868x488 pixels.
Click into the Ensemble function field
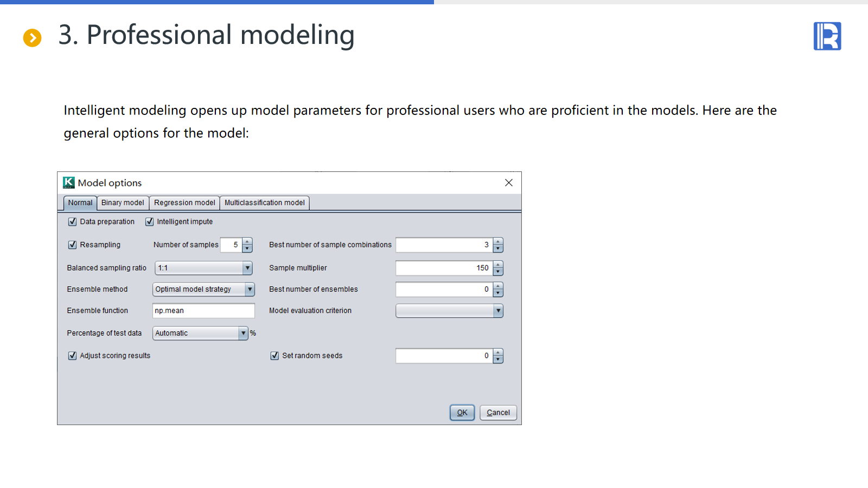203,311
